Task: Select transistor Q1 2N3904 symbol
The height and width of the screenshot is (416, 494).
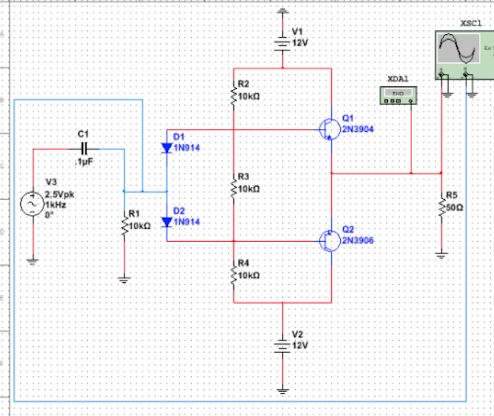Action: (330, 129)
